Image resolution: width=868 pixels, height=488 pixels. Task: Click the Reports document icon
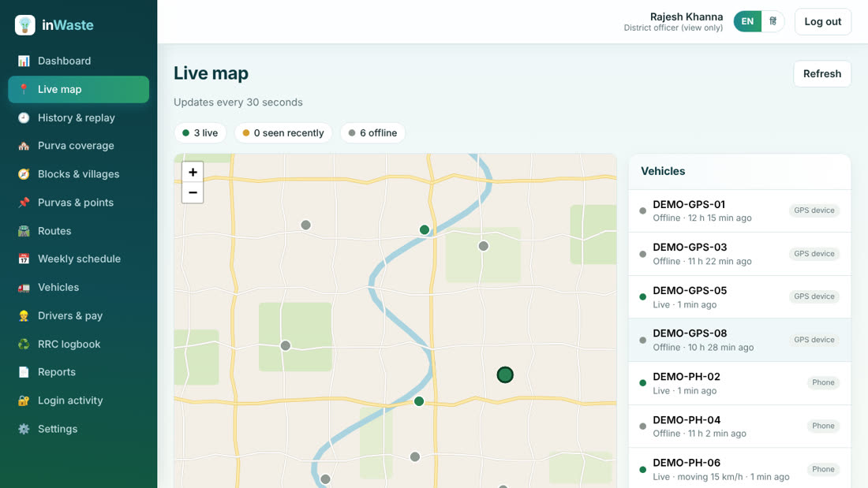[23, 372]
